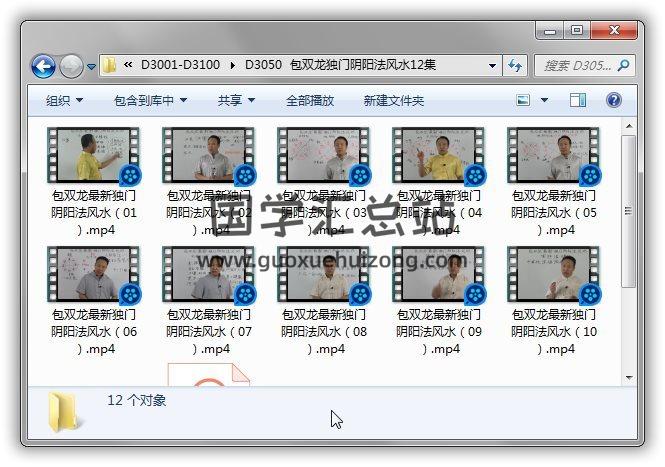
Task: Expand the 包含到库中 dropdown
Action: (x=150, y=101)
